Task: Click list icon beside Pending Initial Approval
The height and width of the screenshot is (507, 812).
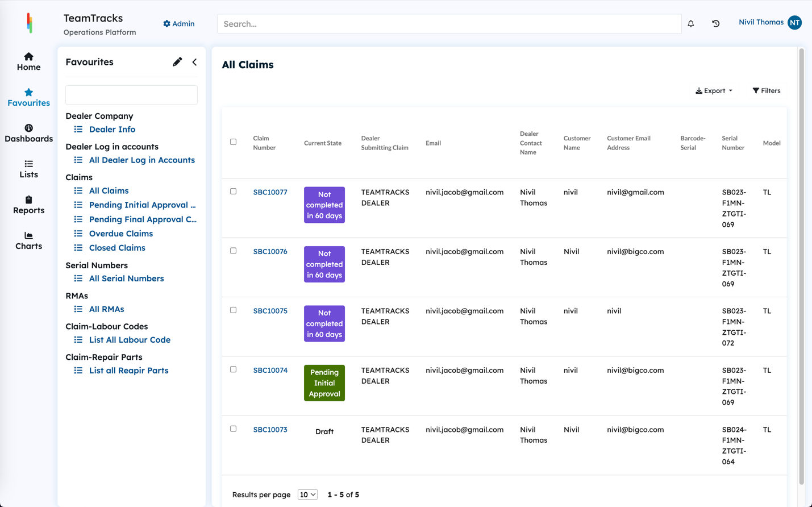Action: (x=78, y=205)
